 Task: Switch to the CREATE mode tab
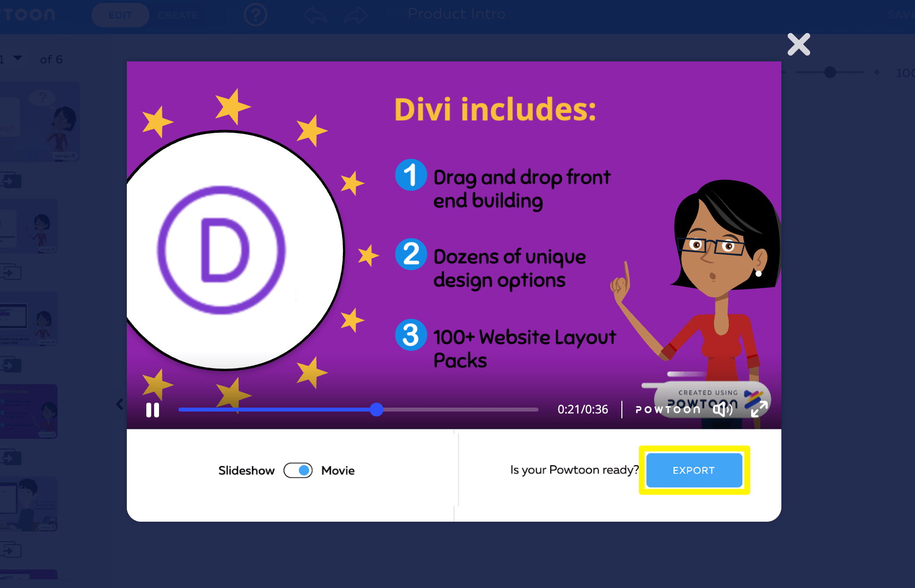coord(178,15)
